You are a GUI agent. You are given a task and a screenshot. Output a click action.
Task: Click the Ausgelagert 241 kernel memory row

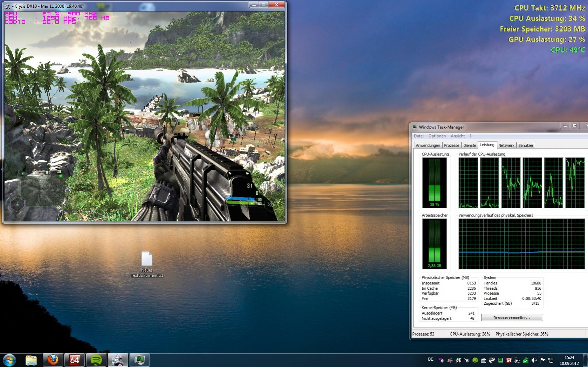[x=448, y=313]
